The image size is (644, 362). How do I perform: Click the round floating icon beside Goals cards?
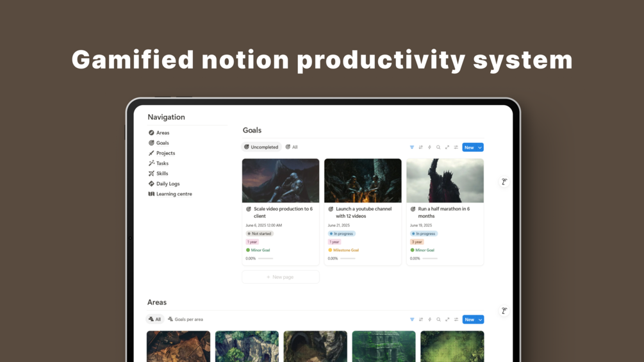[x=504, y=181]
